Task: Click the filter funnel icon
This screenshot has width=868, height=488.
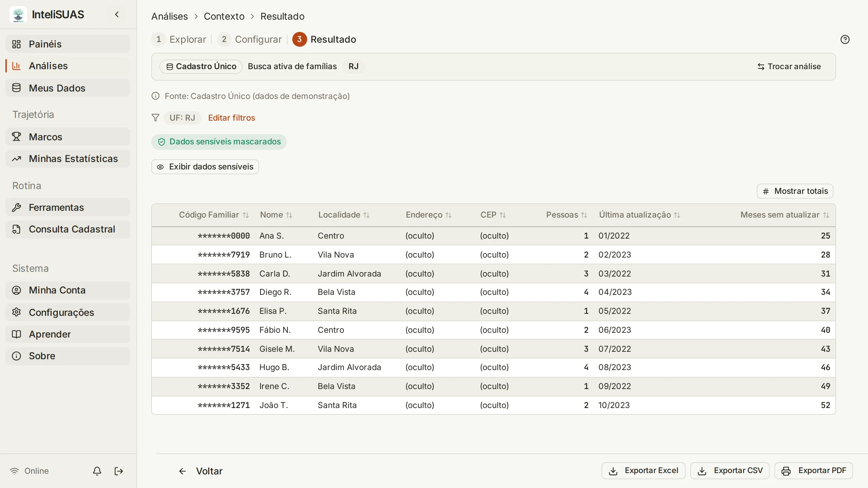Action: pos(155,118)
